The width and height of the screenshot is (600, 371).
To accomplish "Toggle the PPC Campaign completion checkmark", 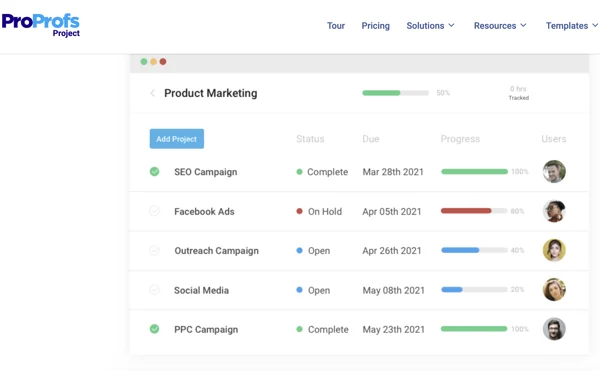I will (154, 329).
